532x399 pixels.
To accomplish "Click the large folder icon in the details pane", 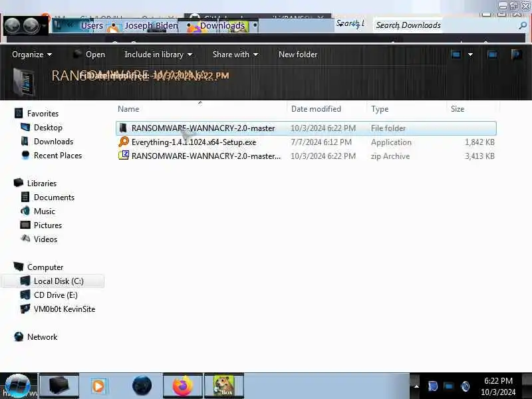I will pos(24,82).
